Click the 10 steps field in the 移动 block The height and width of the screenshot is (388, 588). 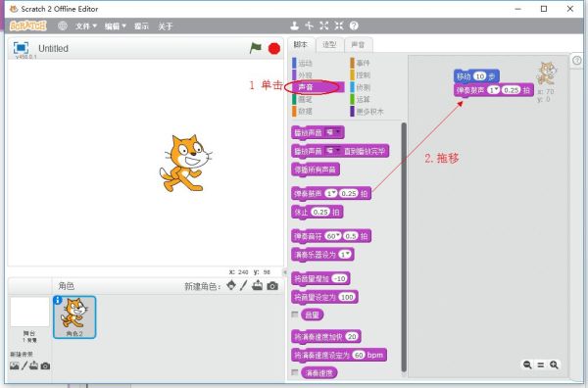[x=479, y=76]
